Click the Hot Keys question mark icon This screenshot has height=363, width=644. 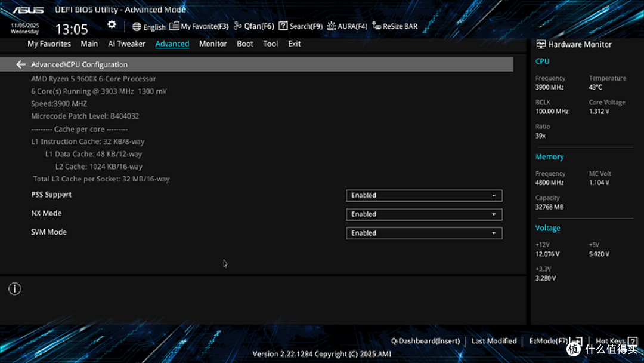click(x=633, y=341)
